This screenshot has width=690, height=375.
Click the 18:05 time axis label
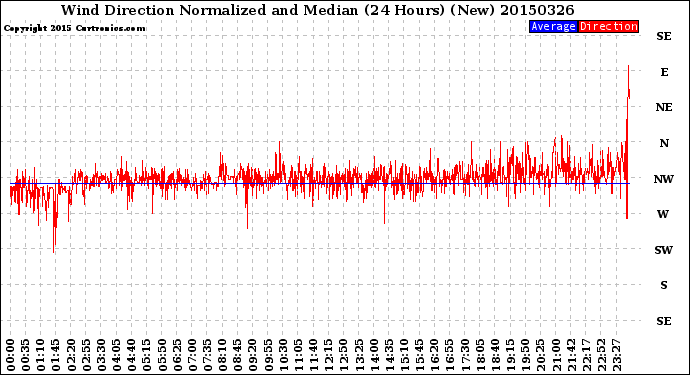click(481, 355)
